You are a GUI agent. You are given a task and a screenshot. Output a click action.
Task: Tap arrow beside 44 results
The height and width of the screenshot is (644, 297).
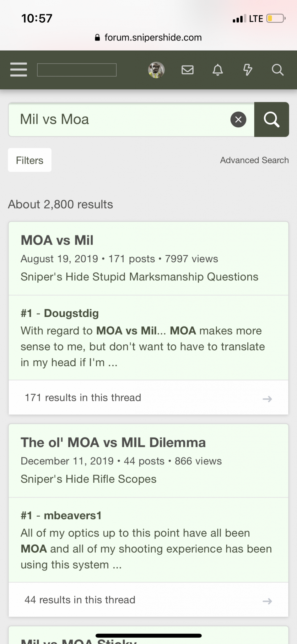click(x=267, y=601)
